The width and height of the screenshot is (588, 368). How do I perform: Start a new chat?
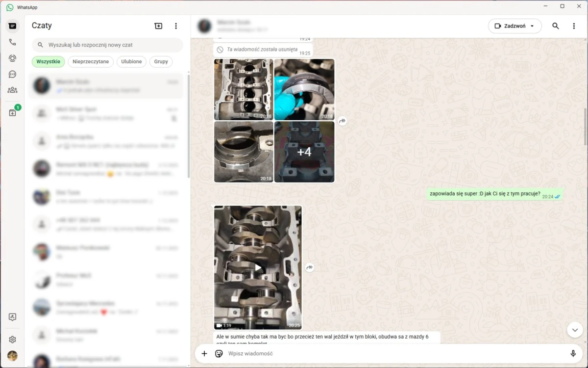(x=158, y=26)
